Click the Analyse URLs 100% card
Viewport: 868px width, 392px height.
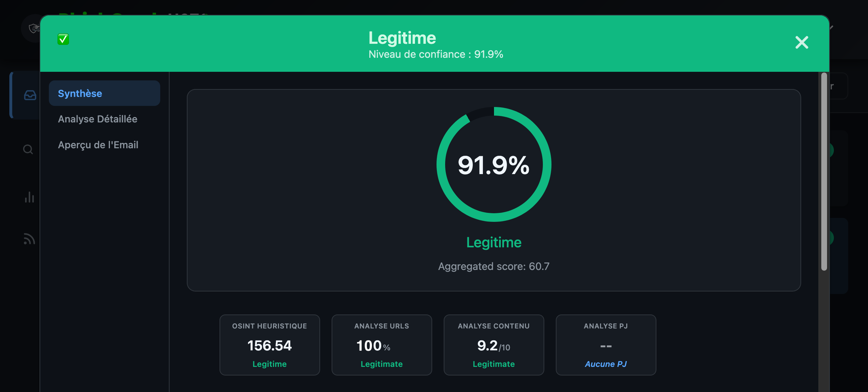coord(382,345)
